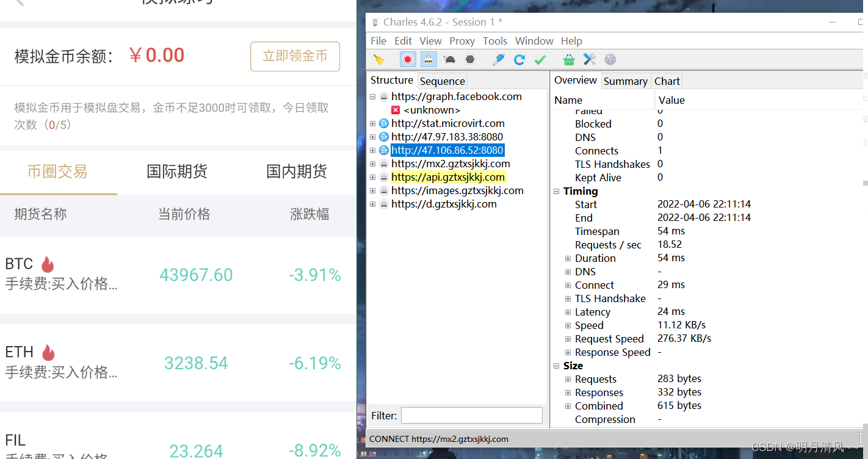Select https://images.gztxsjkkj.com host
Screen dimensions: 868x459
point(457,190)
